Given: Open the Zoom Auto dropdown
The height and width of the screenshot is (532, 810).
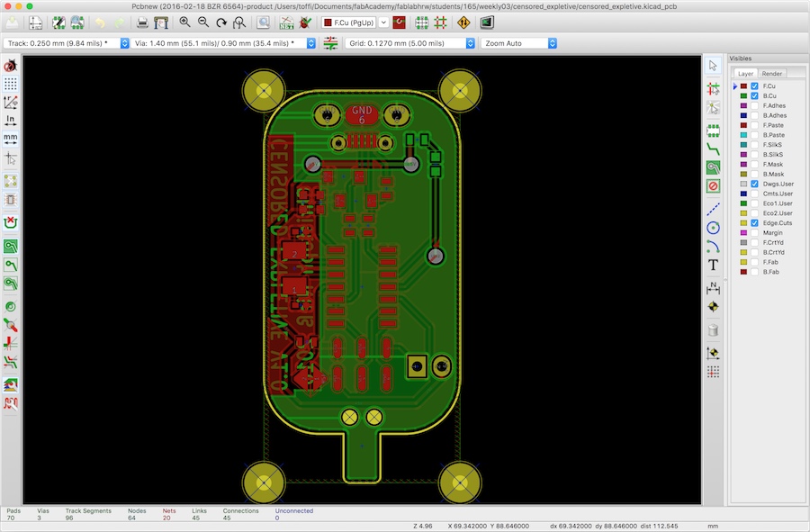Looking at the screenshot, I should coord(519,43).
